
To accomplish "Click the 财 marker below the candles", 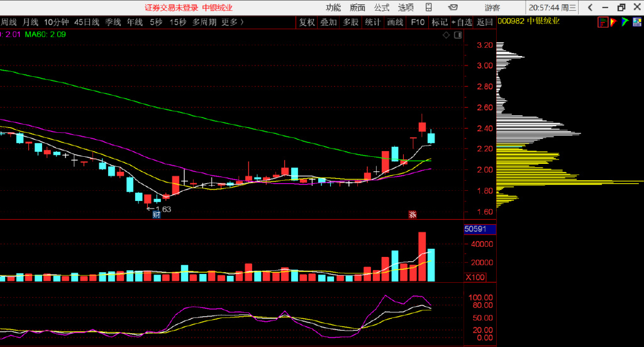I will (157, 214).
